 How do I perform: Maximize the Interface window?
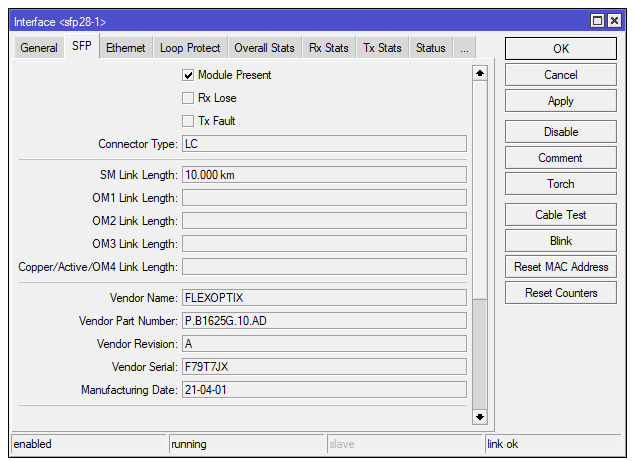pos(597,21)
